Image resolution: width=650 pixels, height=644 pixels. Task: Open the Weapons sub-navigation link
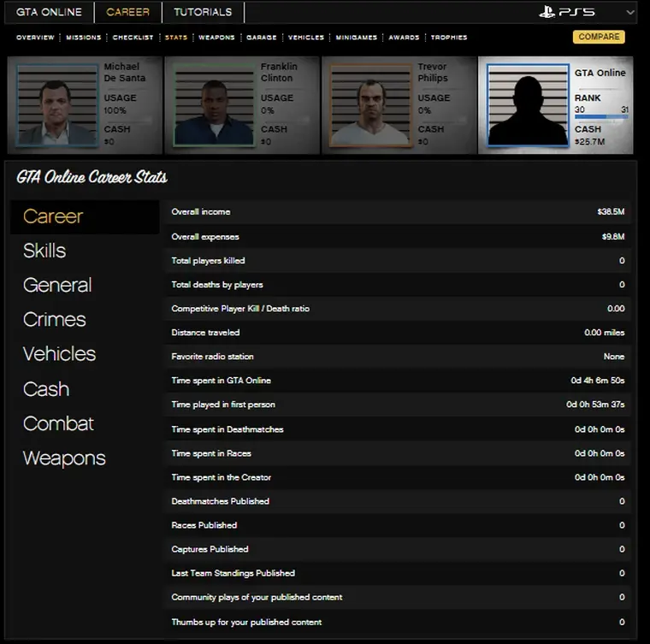point(216,38)
